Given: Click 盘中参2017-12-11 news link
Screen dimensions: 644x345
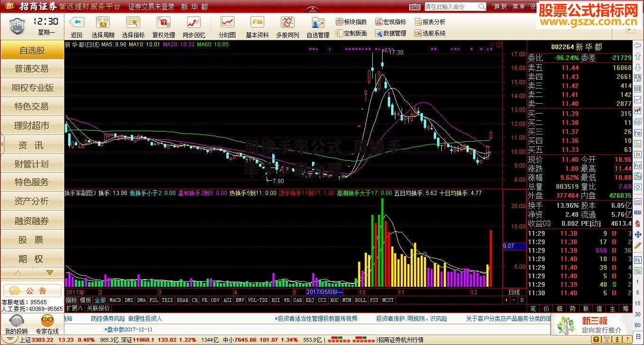Looking at the screenshot, I should [128, 329].
